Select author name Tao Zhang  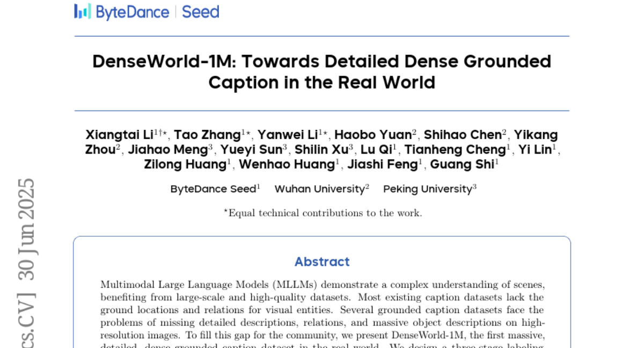(207, 135)
